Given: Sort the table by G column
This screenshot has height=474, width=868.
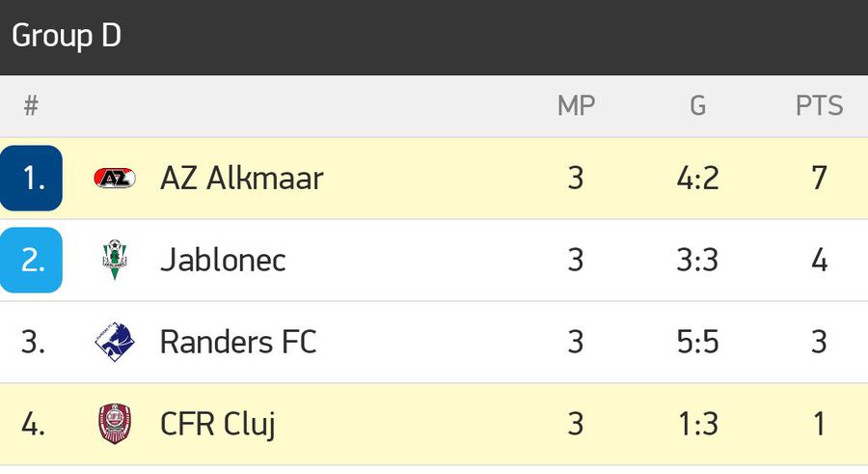Looking at the screenshot, I should [697, 105].
